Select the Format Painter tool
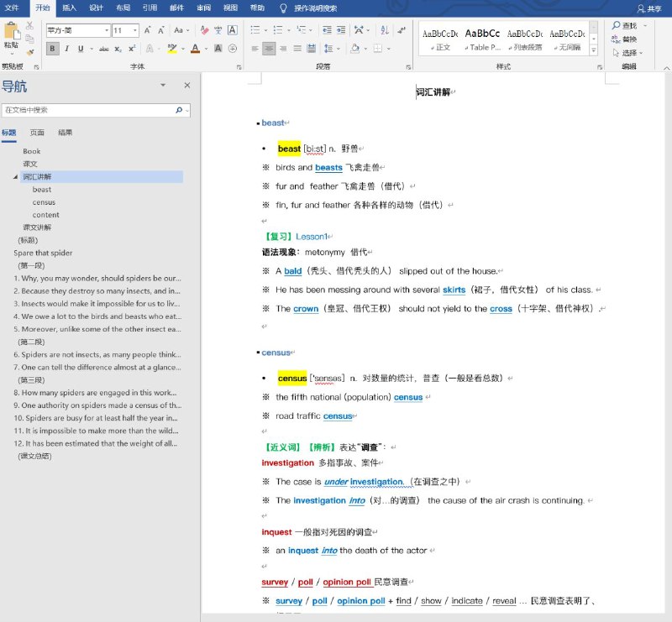Viewport: 672px width, 622px height. (x=30, y=52)
